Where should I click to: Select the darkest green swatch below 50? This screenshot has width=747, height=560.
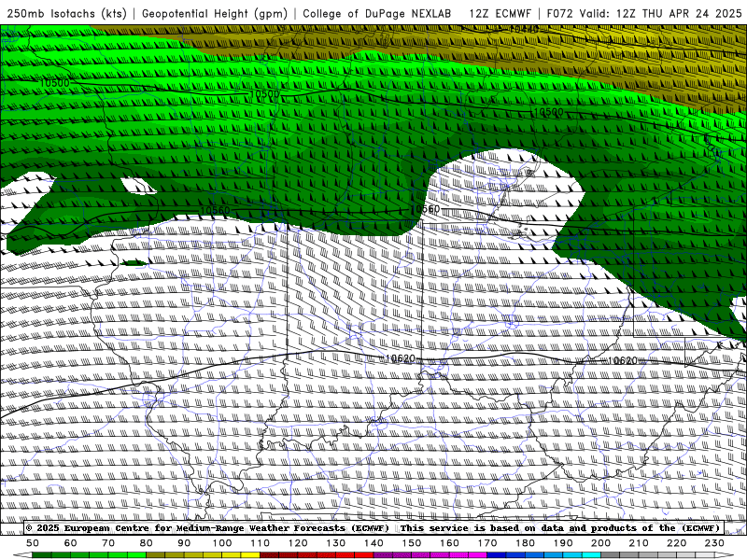[42, 555]
